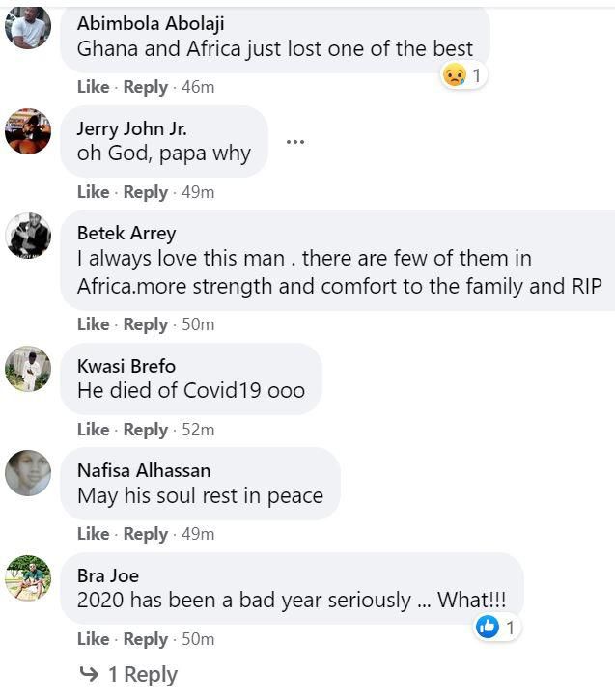615x700 pixels.
Task: Like Betek Arrey's comment
Action: (93, 324)
